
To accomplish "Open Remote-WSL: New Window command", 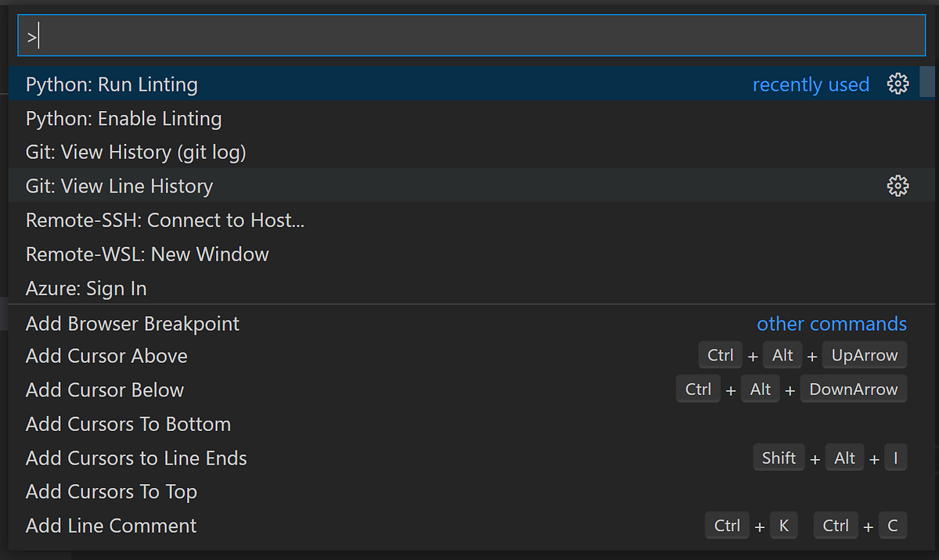I will click(x=147, y=254).
